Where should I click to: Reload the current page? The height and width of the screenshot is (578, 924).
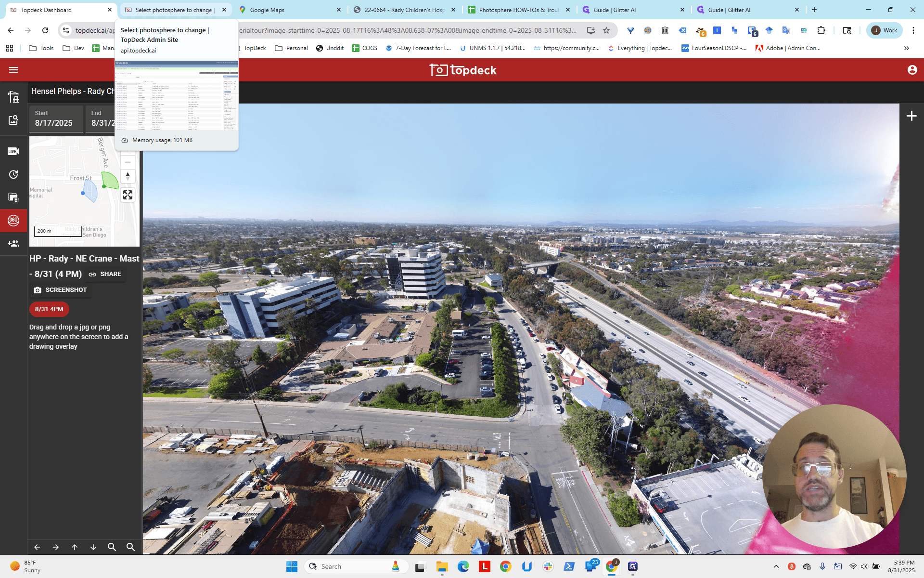pos(45,30)
